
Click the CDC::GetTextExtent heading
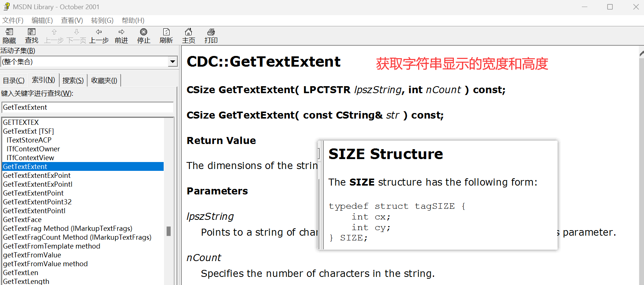pos(263,61)
